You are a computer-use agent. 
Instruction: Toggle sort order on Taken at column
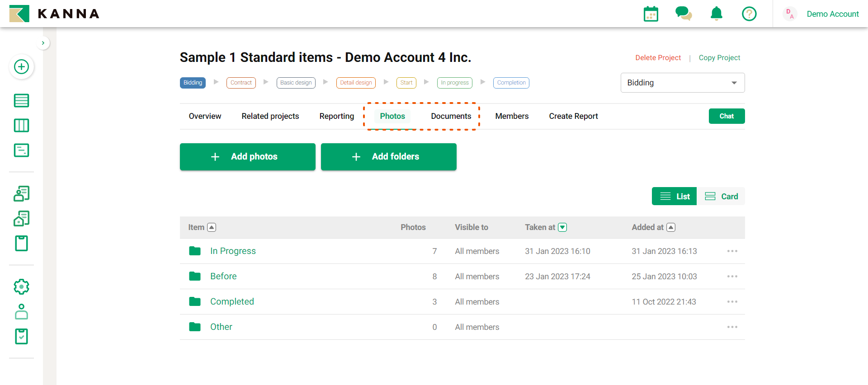click(562, 227)
